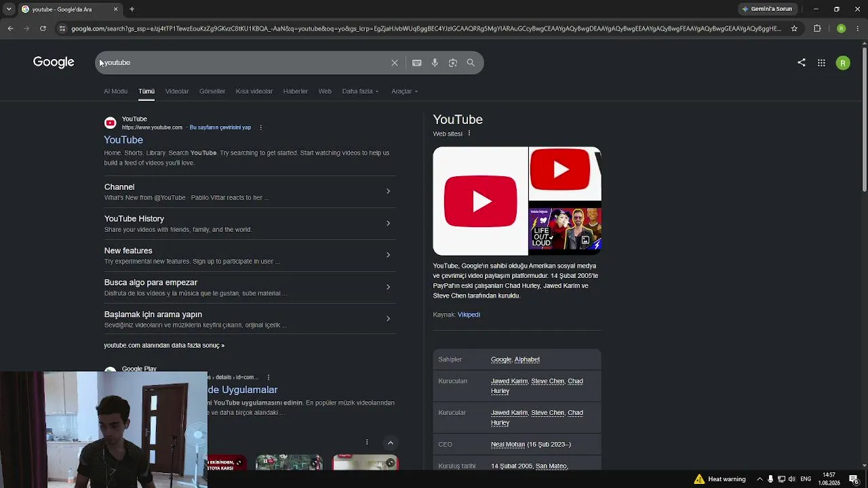Share the results with the share icon
Viewport: 868px width, 488px height.
click(x=802, y=62)
